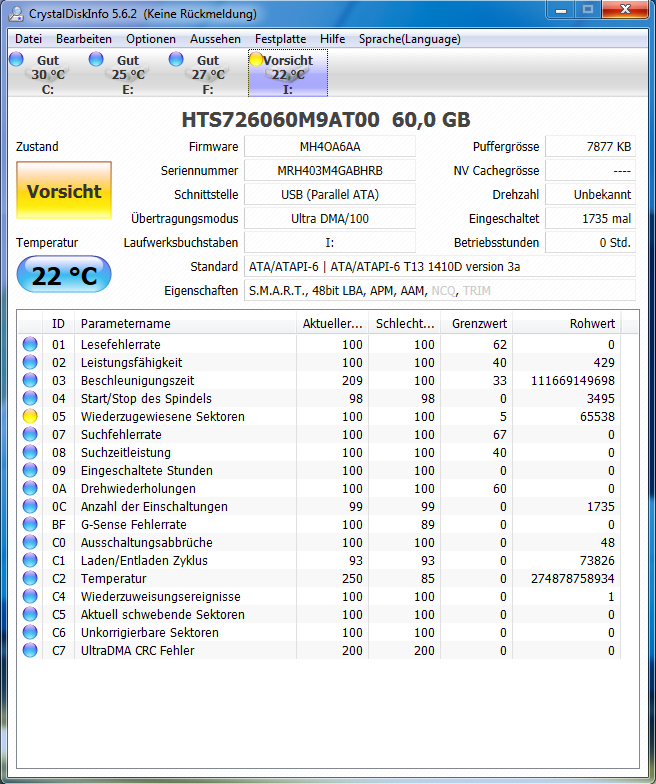This screenshot has height=784, width=656.
Task: Click the Übertragungsmodus field Ultra DMA/100
Action: 330,218
